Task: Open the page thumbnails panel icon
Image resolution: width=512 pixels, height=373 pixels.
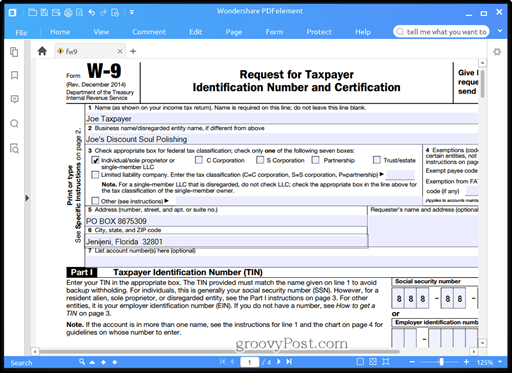Action: [14, 52]
